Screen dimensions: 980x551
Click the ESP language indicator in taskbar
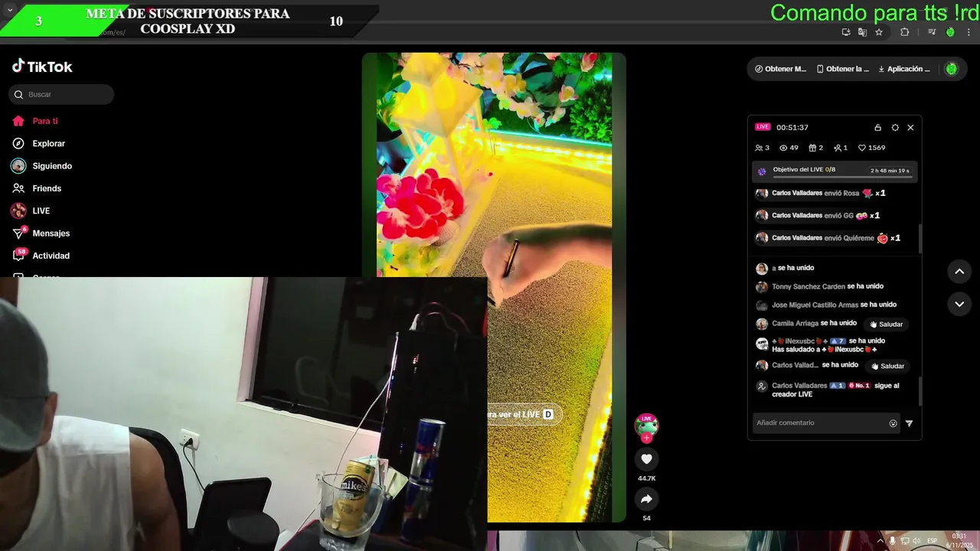click(932, 541)
